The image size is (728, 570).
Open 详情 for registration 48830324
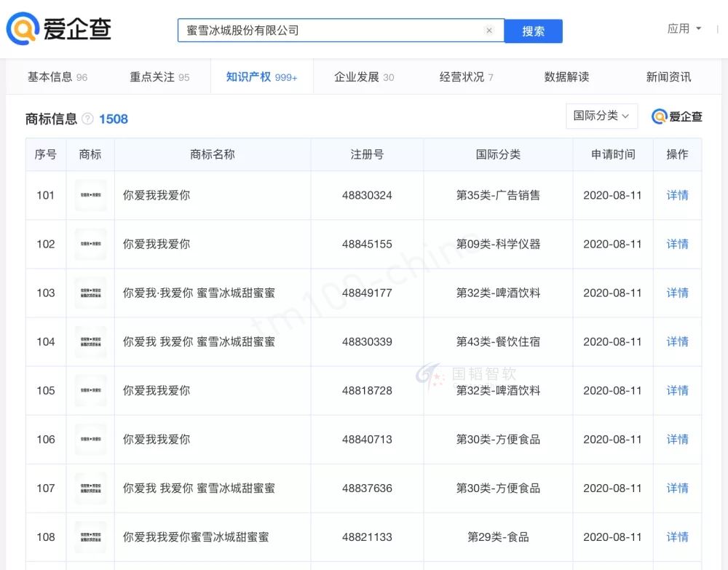click(x=677, y=195)
